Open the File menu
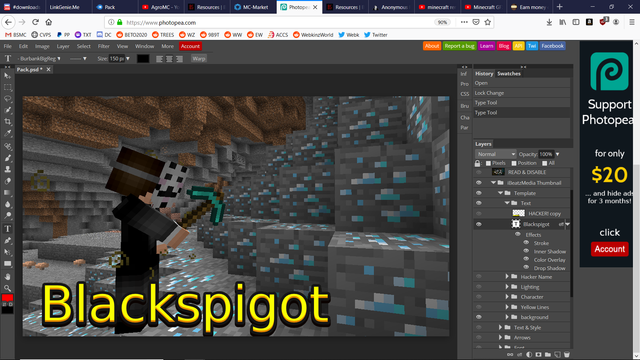The height and width of the screenshot is (360, 640). tap(8, 46)
